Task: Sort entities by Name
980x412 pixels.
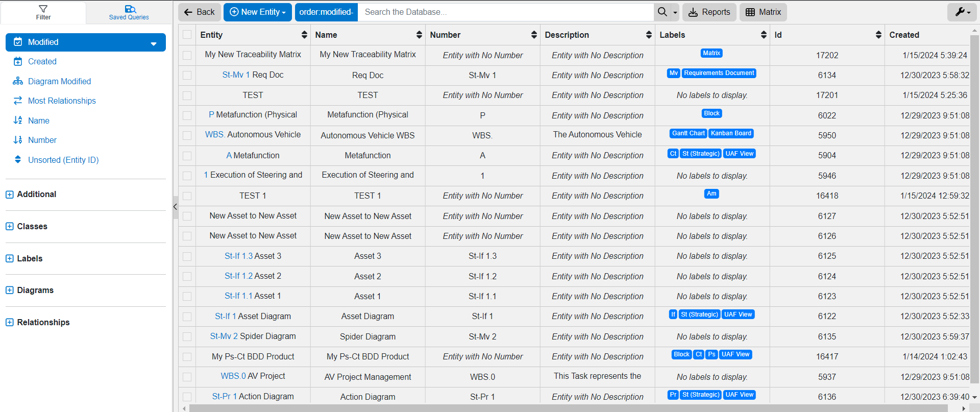Action: click(x=38, y=120)
